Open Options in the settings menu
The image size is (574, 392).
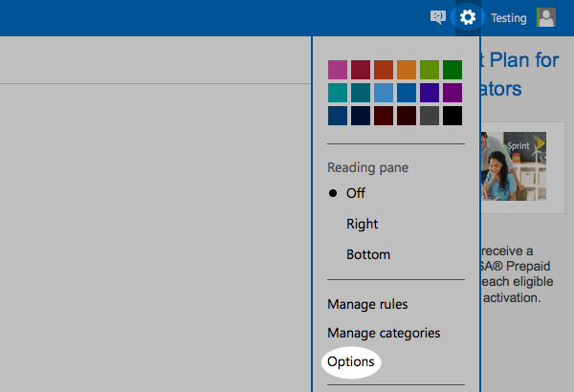point(351,362)
